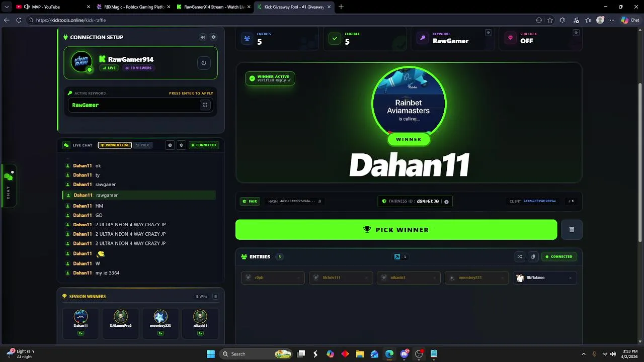
Task: Click the Connected status in chat header
Action: pyautogui.click(x=203, y=145)
